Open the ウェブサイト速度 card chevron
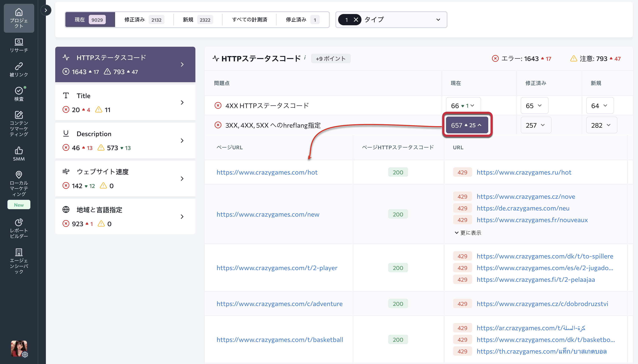The height and width of the screenshot is (364, 638). (182, 179)
